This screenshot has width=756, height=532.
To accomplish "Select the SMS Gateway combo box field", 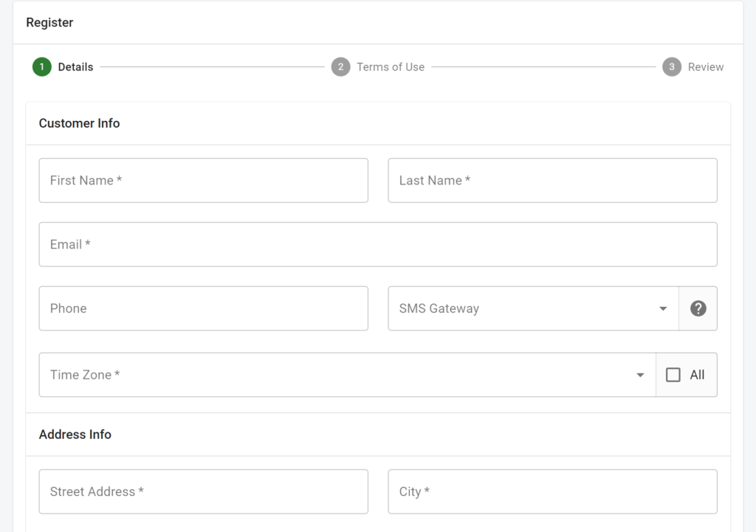I will pos(524,308).
